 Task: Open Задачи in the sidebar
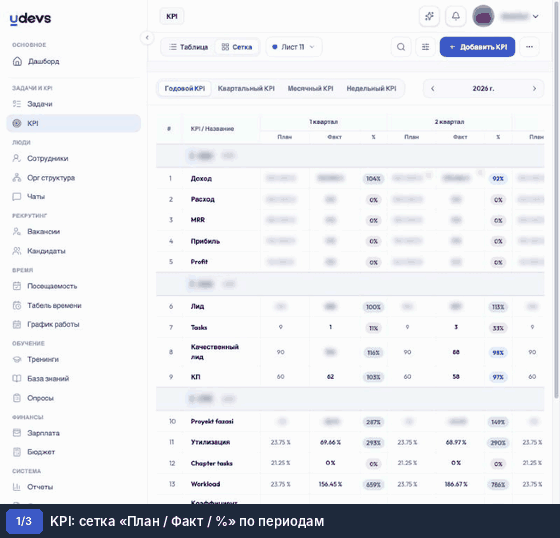pos(40,104)
